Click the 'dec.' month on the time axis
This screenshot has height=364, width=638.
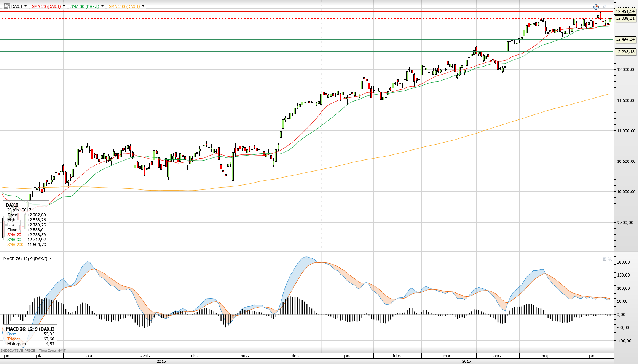tap(295, 356)
